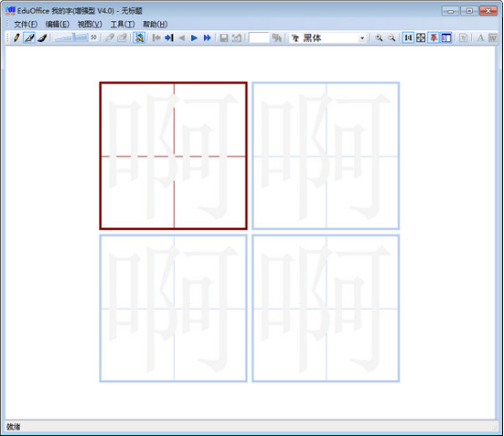Viewport: 504px width, 436px height.
Task: Click the character input field
Action: 258,38
